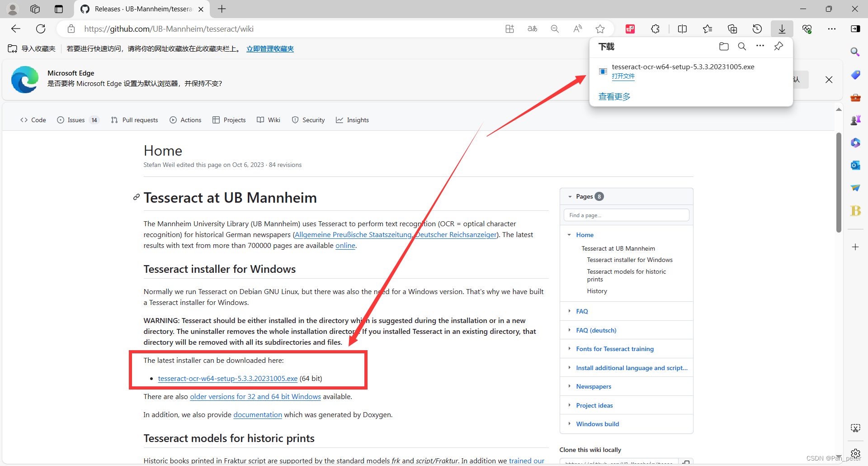Expand the Project ideas entry
The width and height of the screenshot is (868, 466).
click(569, 405)
